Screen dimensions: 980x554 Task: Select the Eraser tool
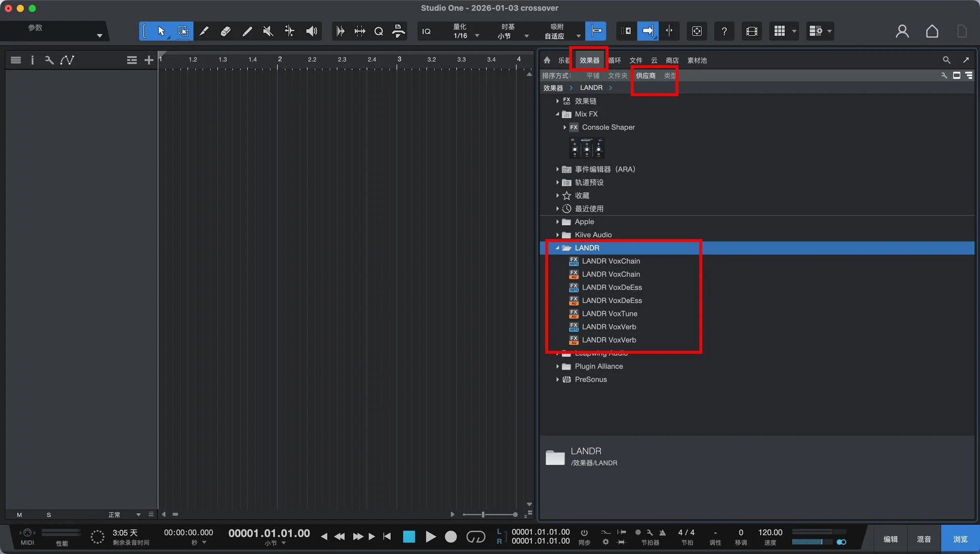(225, 32)
